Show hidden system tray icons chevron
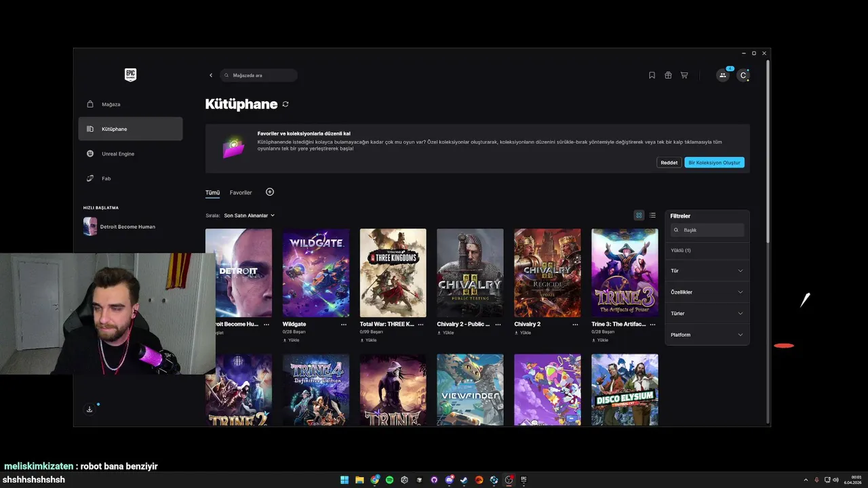This screenshot has height=488, width=868. pyautogui.click(x=806, y=480)
